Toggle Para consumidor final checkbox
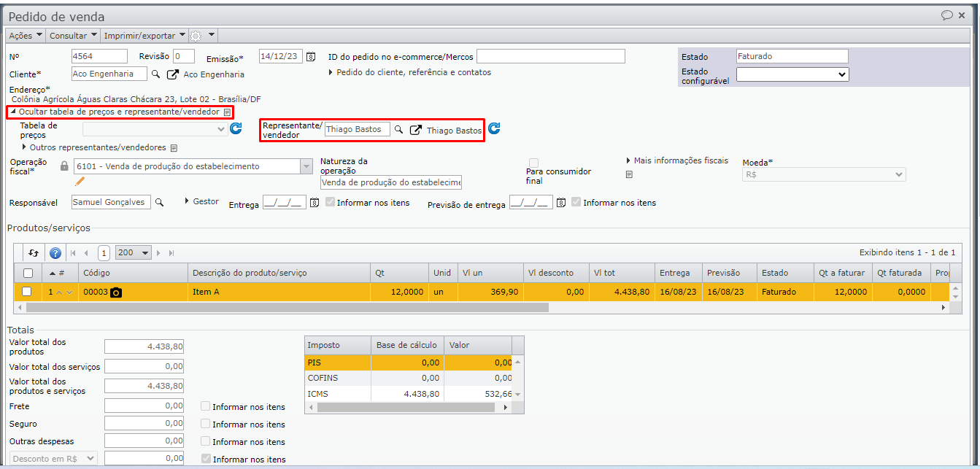Image resolution: width=980 pixels, height=469 pixels. click(x=533, y=163)
